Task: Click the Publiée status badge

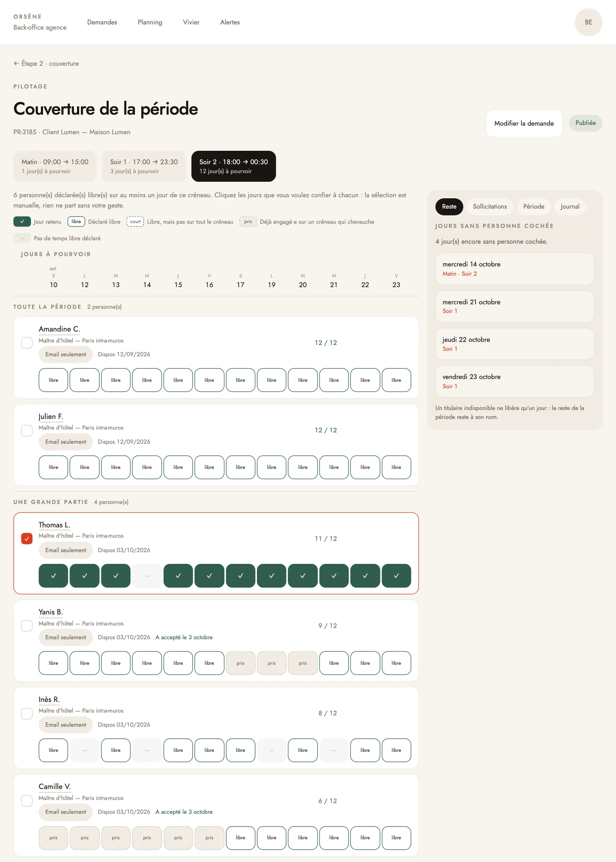Action: tap(585, 123)
